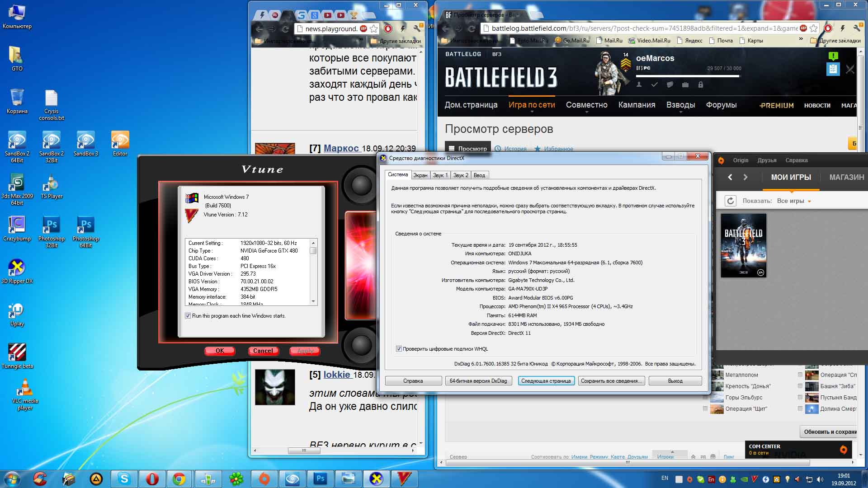Toggle "Run this program each time Windows starts" checkbox
Screen dimensions: 868x488
coord(188,316)
